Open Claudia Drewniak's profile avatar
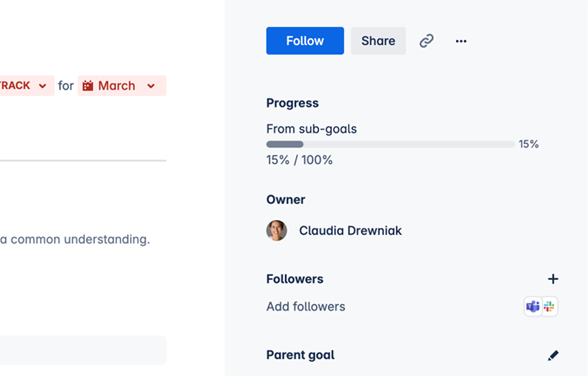The width and height of the screenshot is (588, 376). click(277, 230)
